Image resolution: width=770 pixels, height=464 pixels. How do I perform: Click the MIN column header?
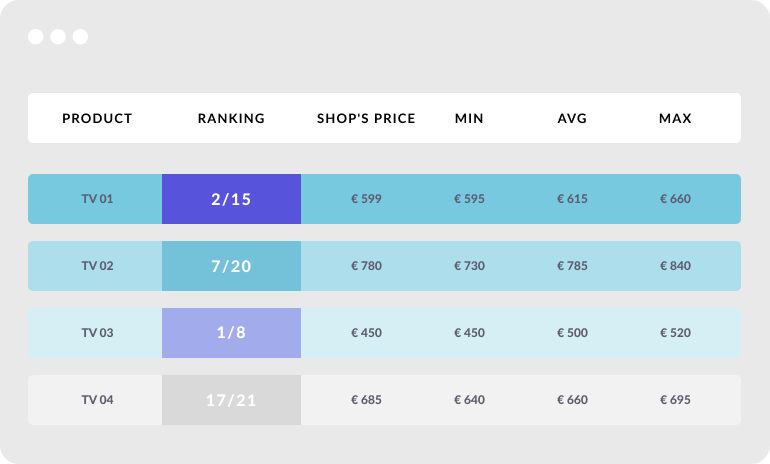[469, 118]
